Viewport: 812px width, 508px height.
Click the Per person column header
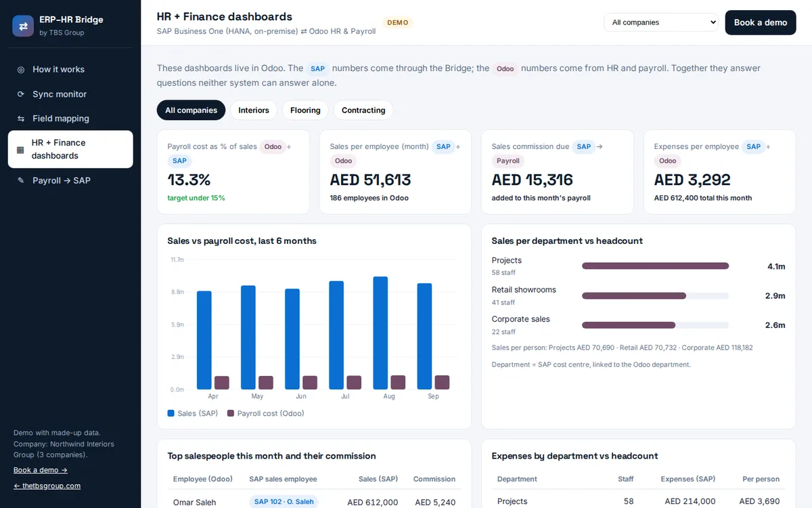[761, 479]
